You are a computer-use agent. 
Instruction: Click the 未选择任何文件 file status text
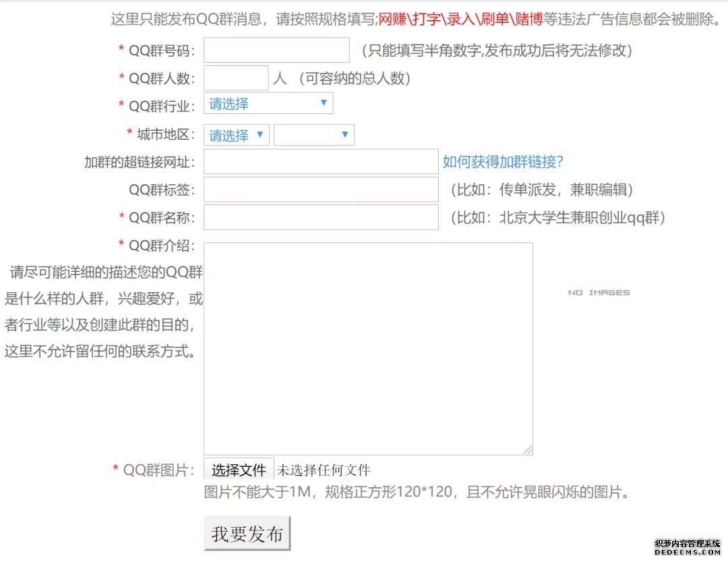(x=324, y=470)
